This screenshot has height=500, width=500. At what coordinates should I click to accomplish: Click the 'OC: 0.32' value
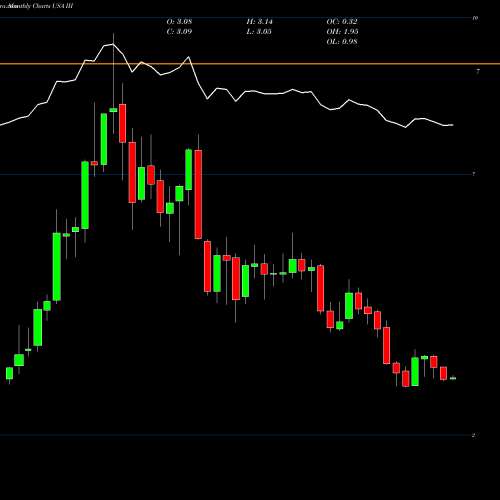pos(342,22)
